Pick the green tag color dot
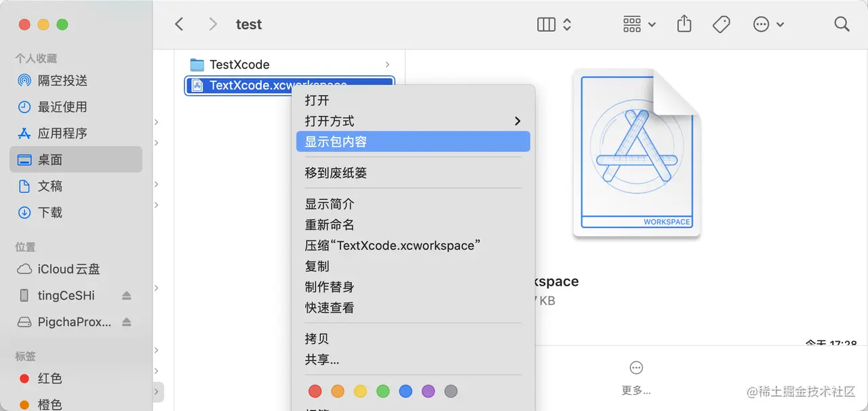 (383, 391)
